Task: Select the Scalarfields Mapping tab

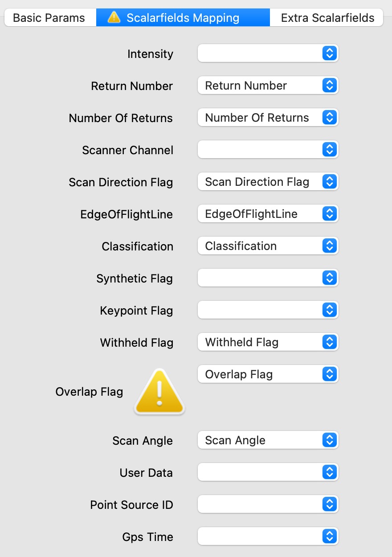Action: 183,18
